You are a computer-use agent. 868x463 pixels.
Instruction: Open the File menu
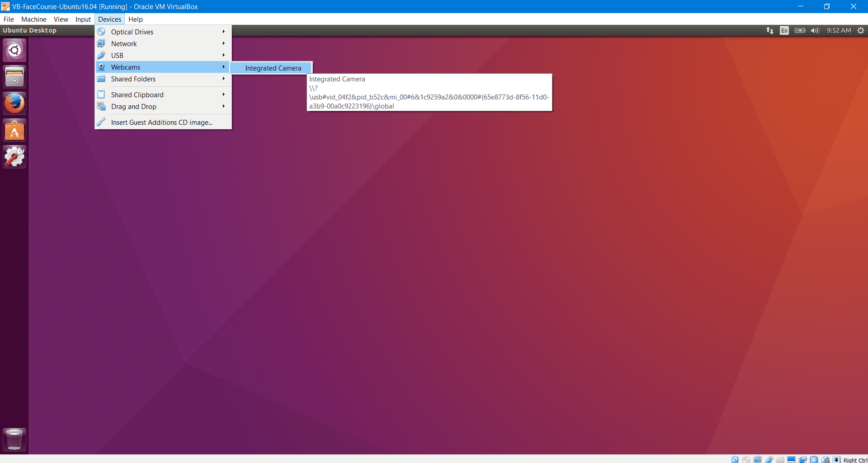click(9, 19)
